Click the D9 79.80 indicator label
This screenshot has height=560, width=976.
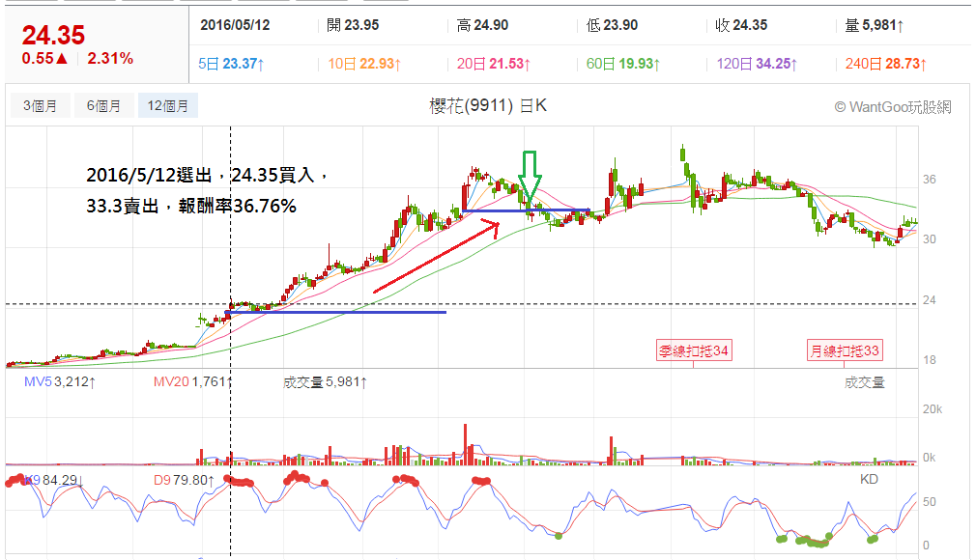(x=185, y=481)
